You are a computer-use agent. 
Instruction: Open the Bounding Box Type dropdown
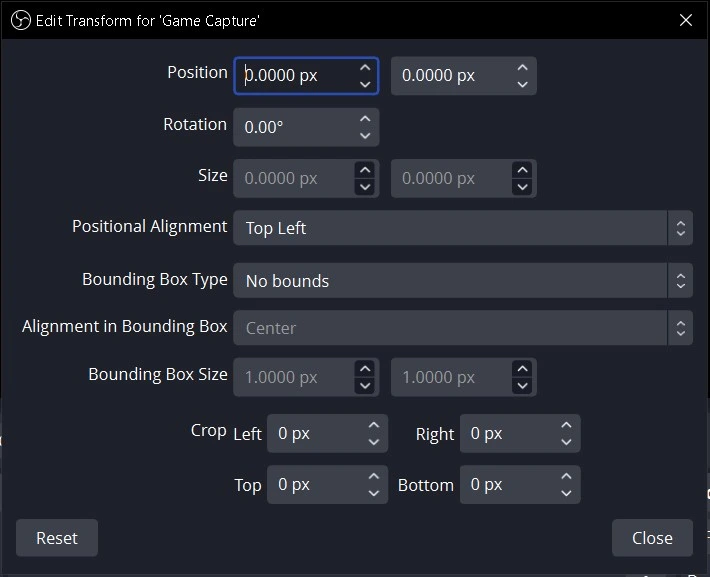(463, 280)
